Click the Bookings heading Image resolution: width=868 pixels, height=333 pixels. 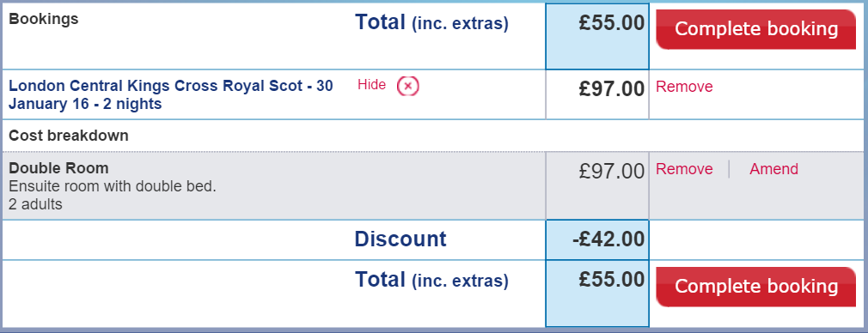44,20
